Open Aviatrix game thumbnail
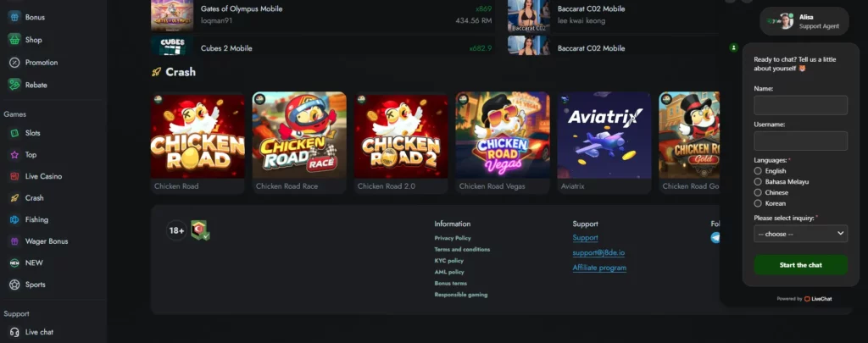Screen dimensions: 868x343 [604, 136]
